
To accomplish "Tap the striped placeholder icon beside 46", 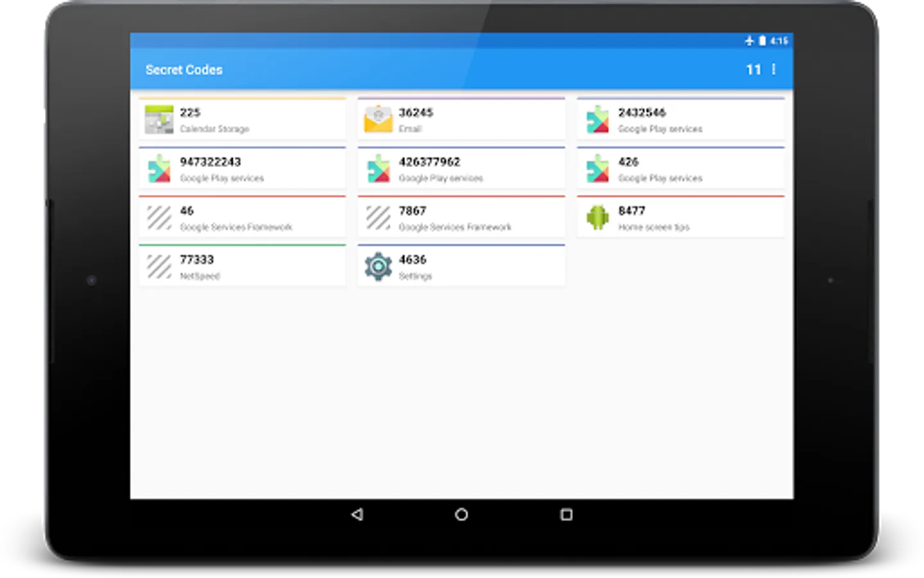I will pos(159,218).
